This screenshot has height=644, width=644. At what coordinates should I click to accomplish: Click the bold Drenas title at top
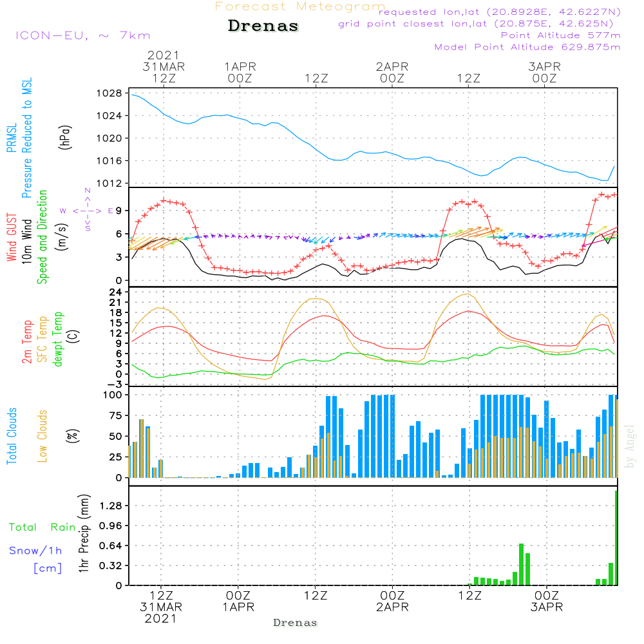263,26
